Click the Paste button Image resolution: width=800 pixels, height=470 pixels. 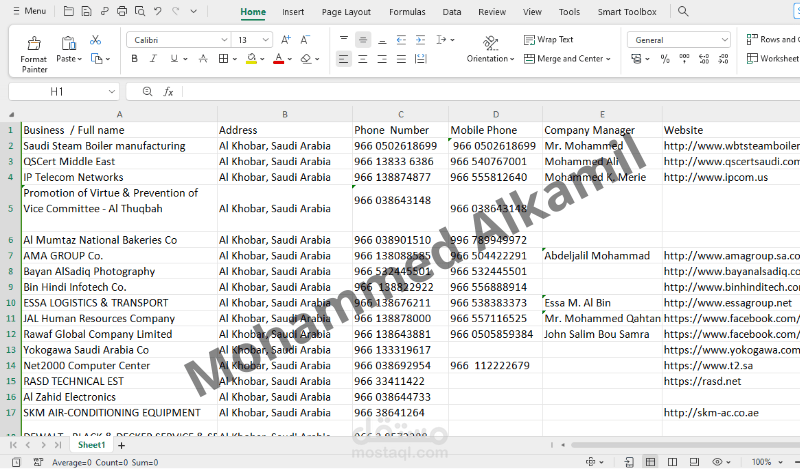pyautogui.click(x=68, y=50)
